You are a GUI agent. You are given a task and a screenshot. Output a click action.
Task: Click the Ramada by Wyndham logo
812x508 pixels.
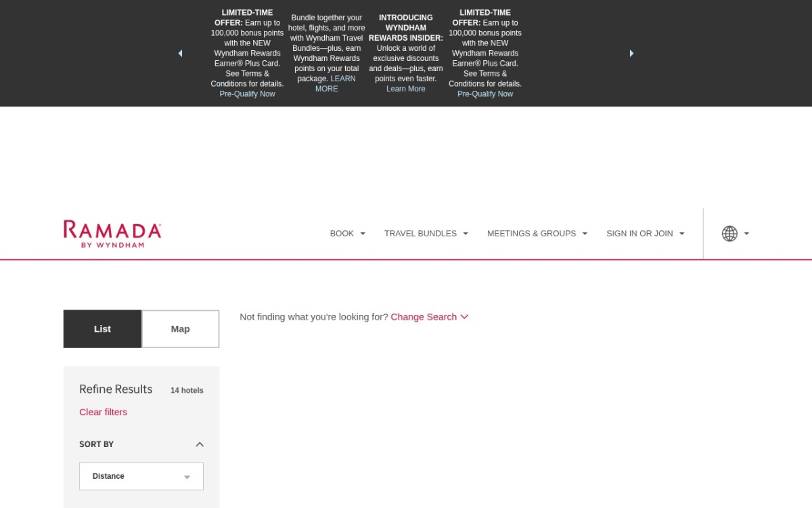pos(112,234)
